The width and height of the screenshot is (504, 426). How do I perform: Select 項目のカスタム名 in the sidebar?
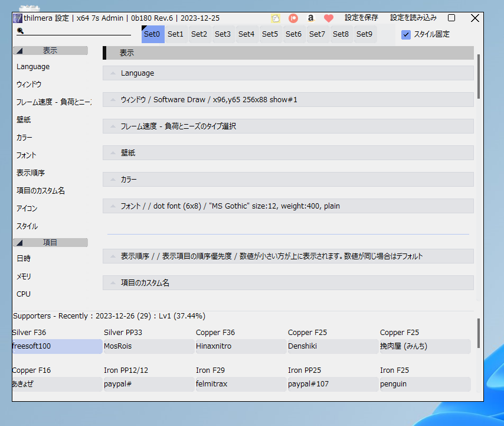[x=41, y=190]
